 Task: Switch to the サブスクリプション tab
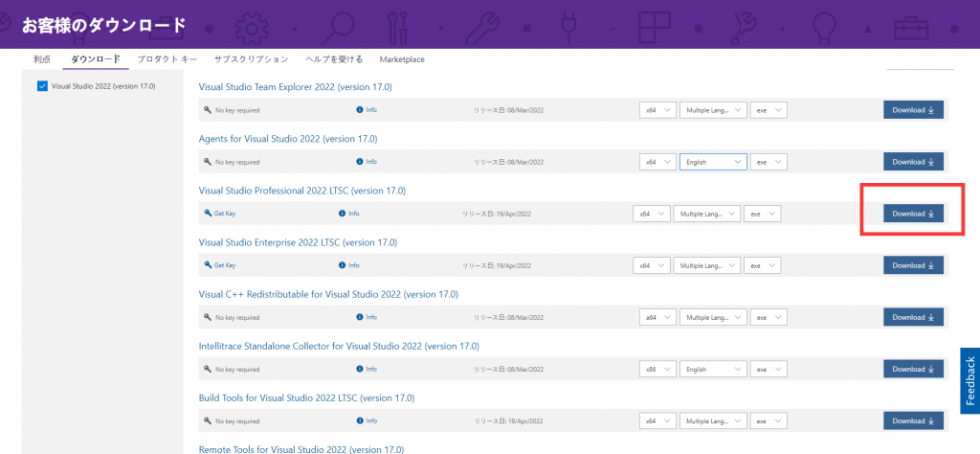[251, 59]
